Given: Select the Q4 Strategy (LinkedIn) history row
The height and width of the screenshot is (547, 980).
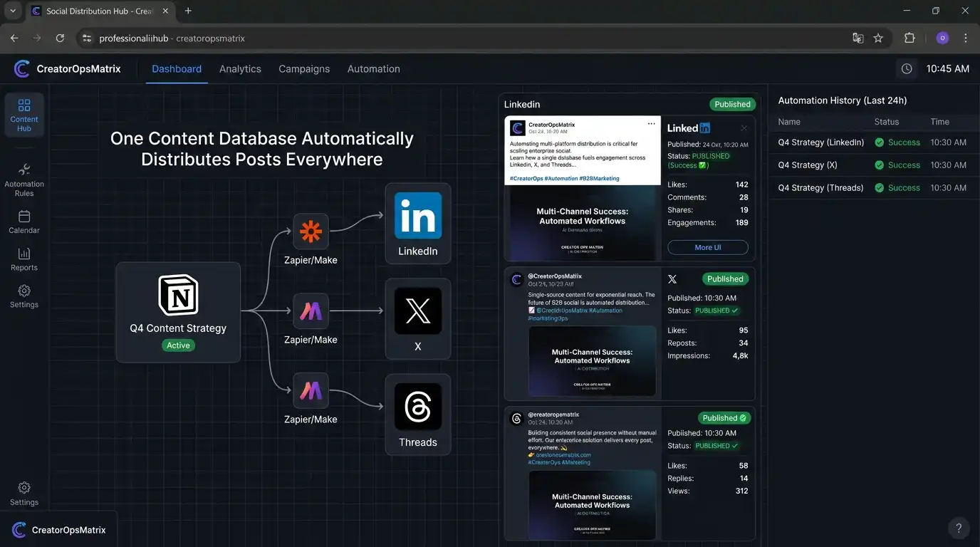Looking at the screenshot, I should click(x=873, y=142).
